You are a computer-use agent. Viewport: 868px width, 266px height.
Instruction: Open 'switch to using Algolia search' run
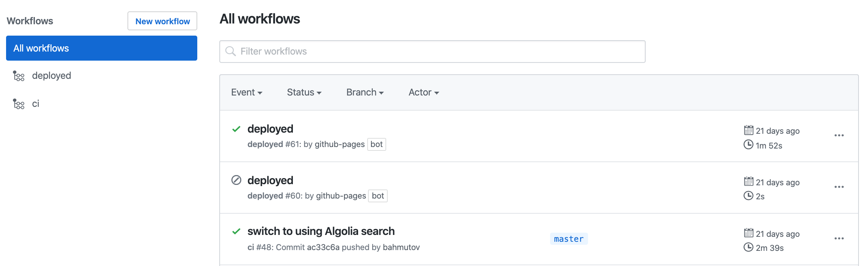321,231
